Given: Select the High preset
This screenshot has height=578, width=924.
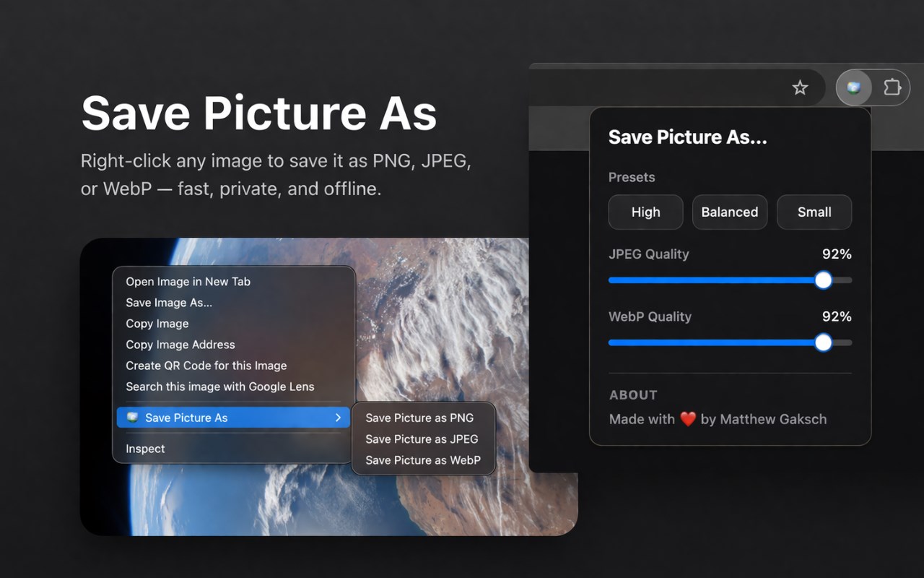Looking at the screenshot, I should [645, 212].
